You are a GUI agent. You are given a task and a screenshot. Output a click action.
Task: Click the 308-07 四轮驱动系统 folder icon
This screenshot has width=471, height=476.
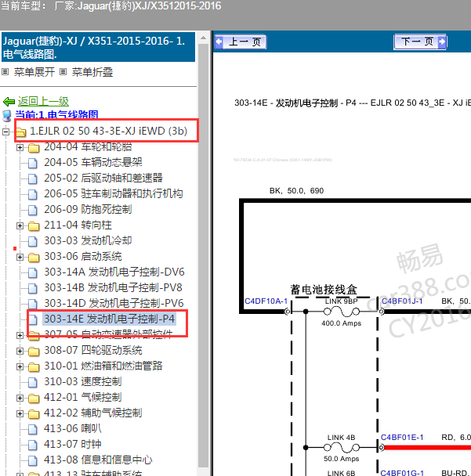(x=34, y=352)
